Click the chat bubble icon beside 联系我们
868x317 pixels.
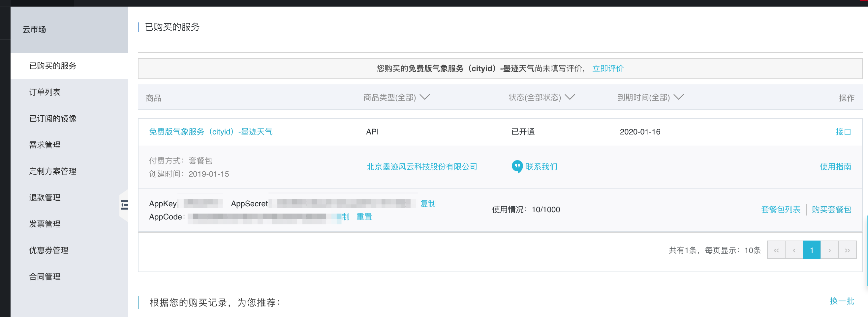[516, 166]
